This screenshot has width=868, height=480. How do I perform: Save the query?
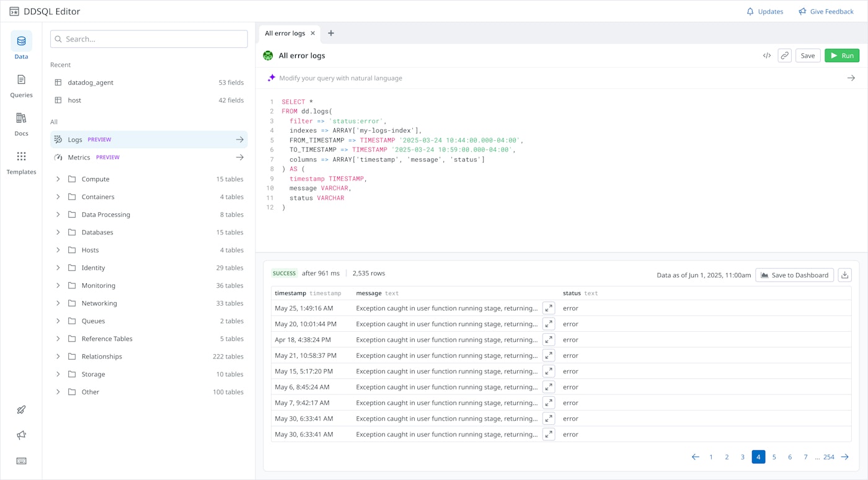tap(808, 56)
